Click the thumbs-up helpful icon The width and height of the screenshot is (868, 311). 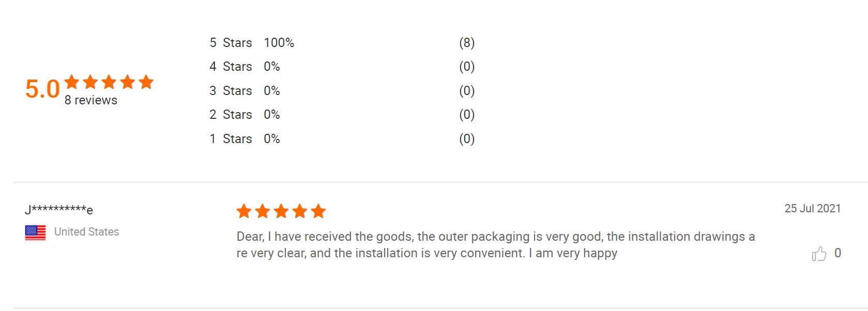click(x=818, y=254)
